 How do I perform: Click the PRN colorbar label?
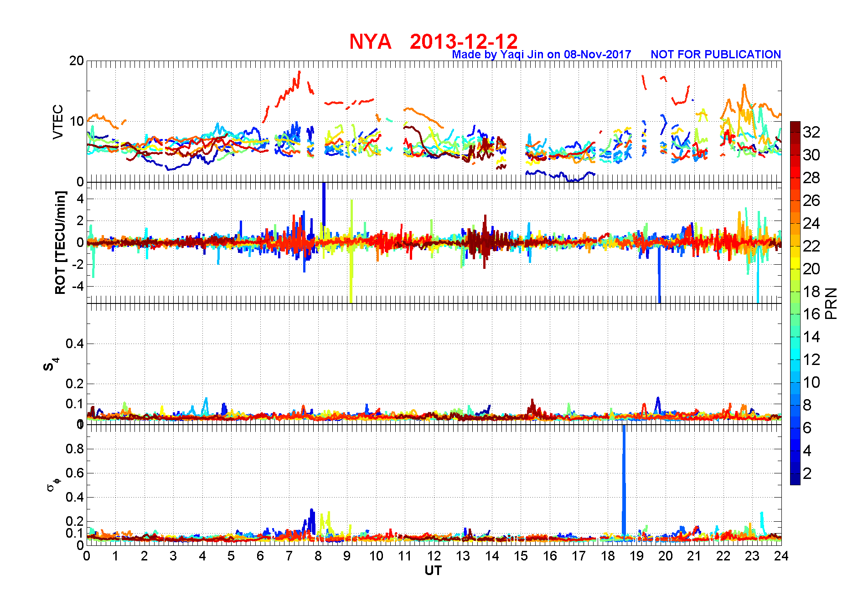tap(832, 303)
